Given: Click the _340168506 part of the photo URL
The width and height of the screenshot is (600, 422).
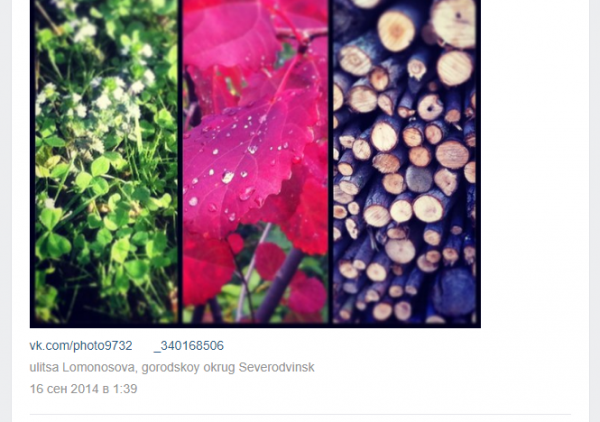Looking at the screenshot, I should tap(189, 346).
